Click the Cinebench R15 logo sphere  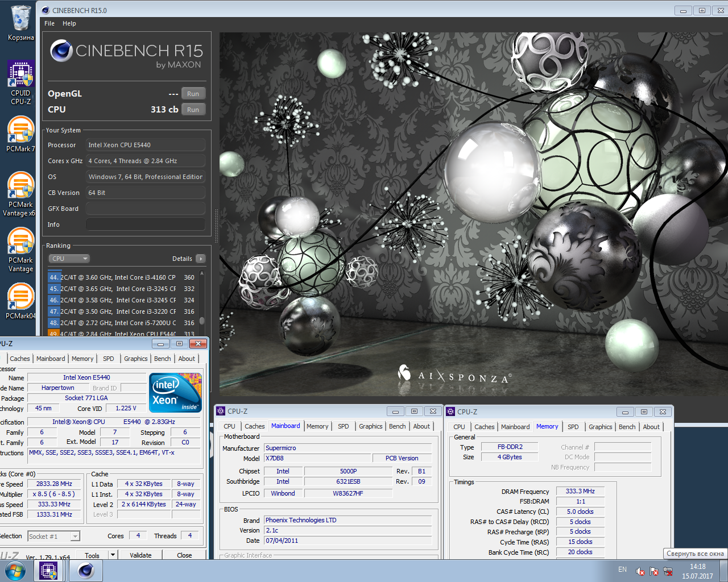click(61, 51)
